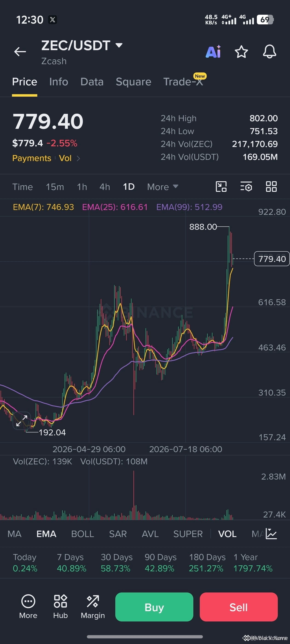Screen dimensions: 290x644
Task: Open the indicator chart line icon
Action: click(x=271, y=534)
